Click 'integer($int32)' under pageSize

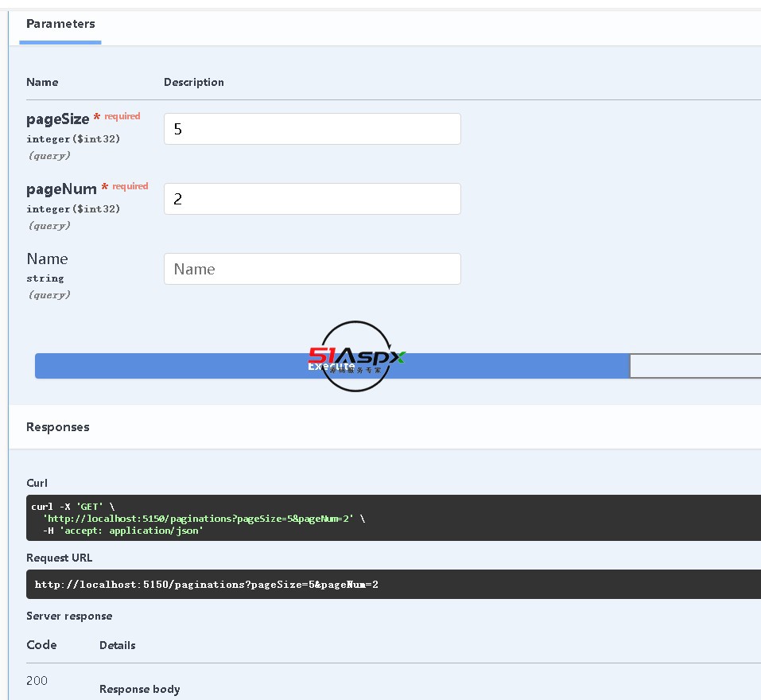(x=73, y=139)
